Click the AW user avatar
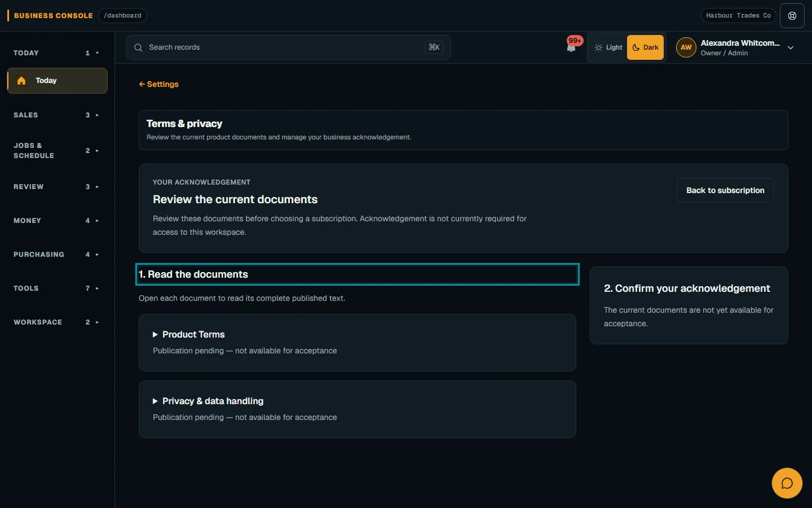This screenshot has height=508, width=812. click(x=686, y=47)
